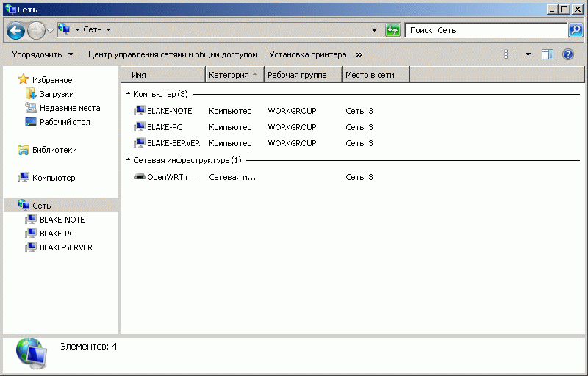Select BLAKE-SERVER computer icon in file list
Viewport: 588px width, 376px height.
pyautogui.click(x=139, y=142)
